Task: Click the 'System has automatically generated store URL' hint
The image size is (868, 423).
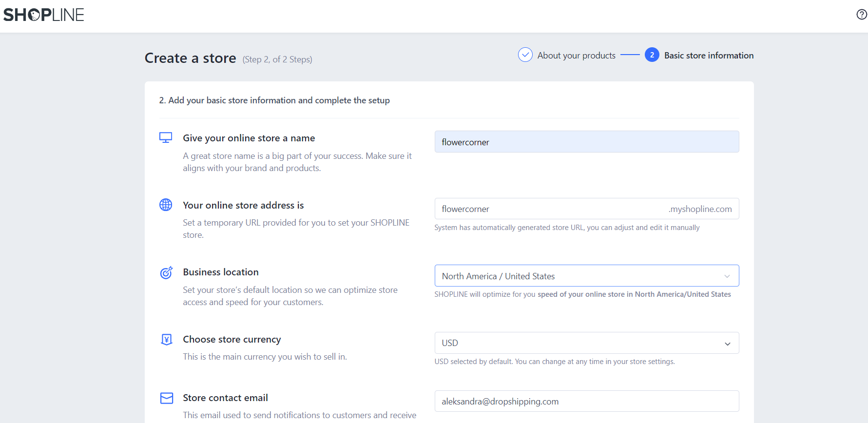Action: click(x=567, y=228)
